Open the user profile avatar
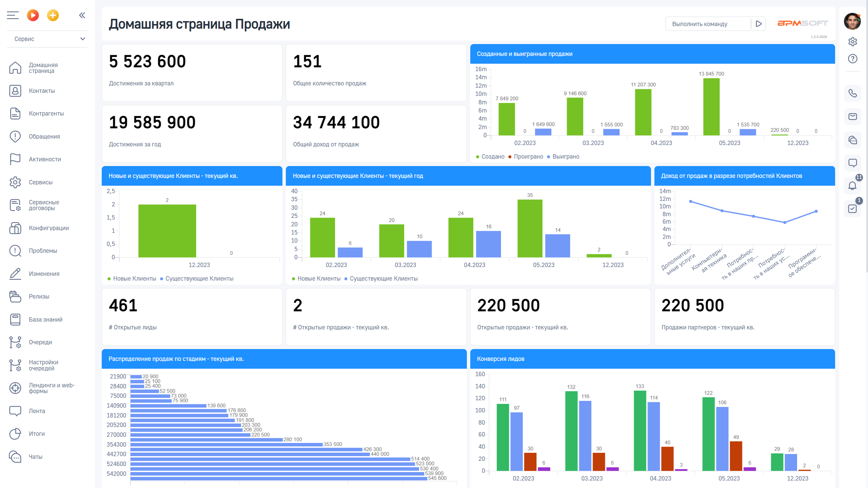 point(852,21)
